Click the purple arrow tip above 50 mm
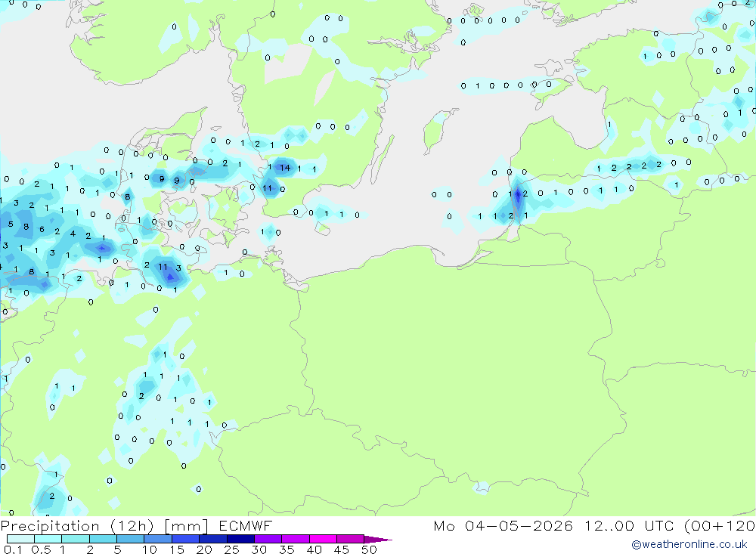This screenshot has height=554, width=756. point(377,539)
